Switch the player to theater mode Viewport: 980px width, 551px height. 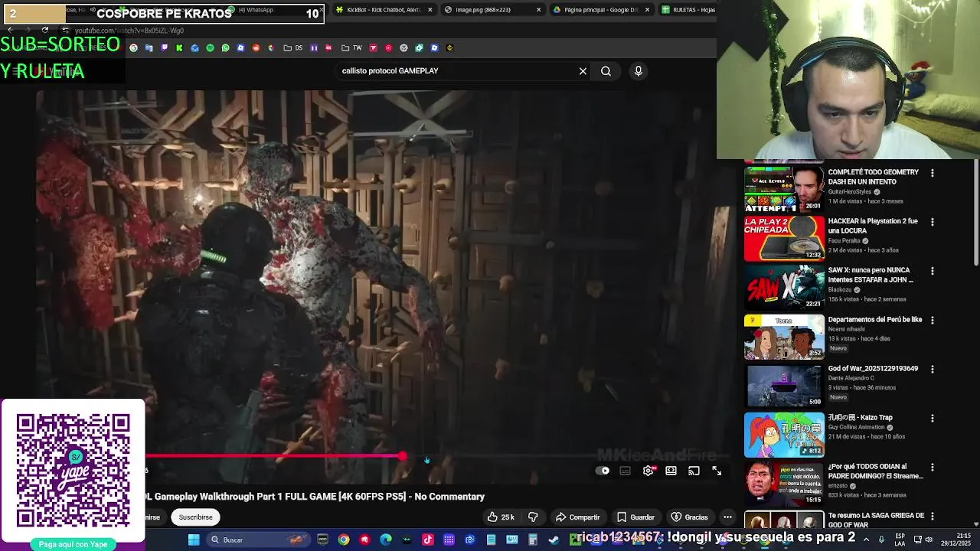pos(671,471)
